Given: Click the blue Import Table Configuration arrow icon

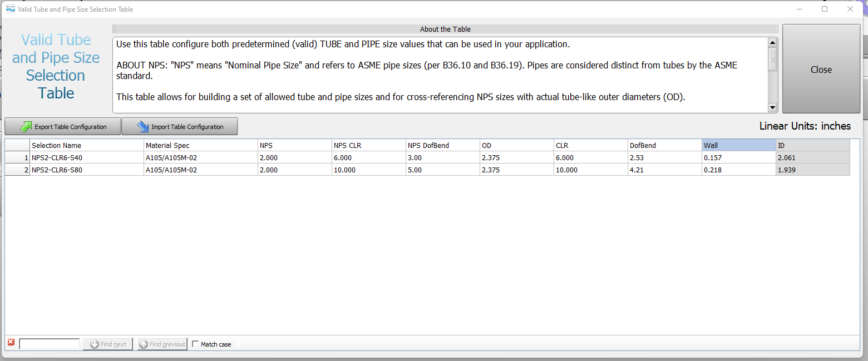Looking at the screenshot, I should pos(142,127).
